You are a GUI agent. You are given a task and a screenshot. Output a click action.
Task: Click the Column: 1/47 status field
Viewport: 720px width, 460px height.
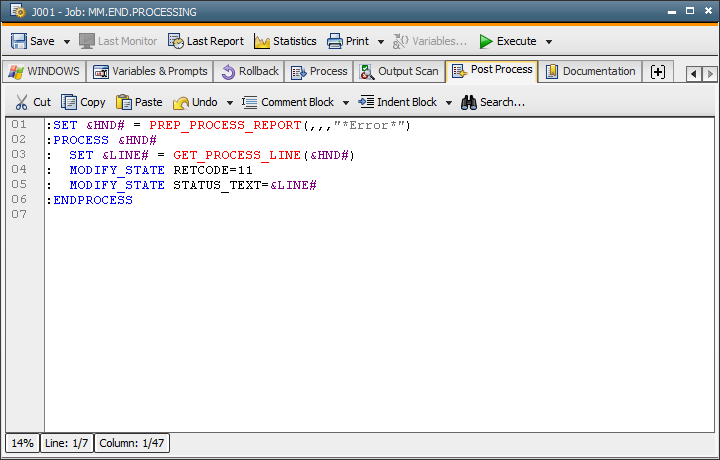(x=132, y=443)
